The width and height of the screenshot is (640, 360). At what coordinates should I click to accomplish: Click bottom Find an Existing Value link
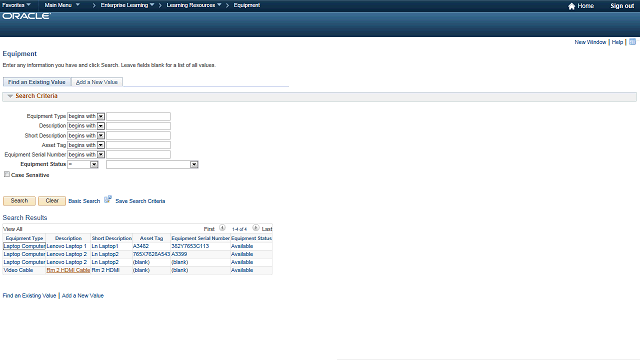29,296
